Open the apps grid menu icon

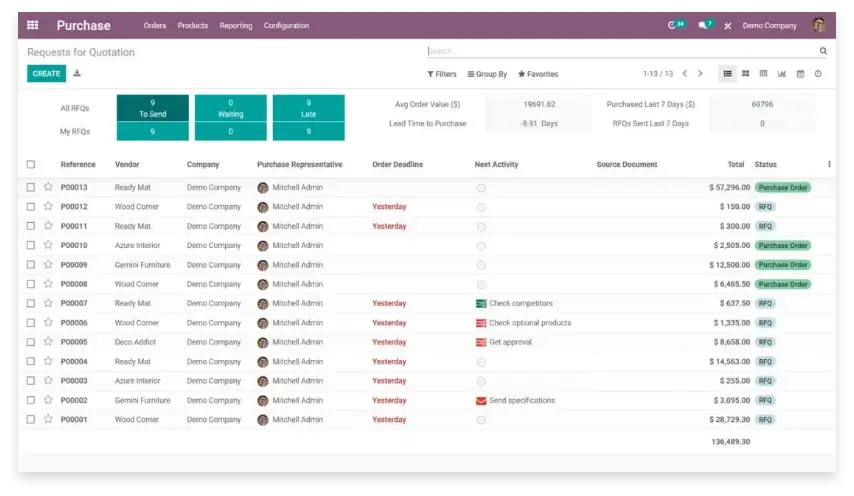32,25
